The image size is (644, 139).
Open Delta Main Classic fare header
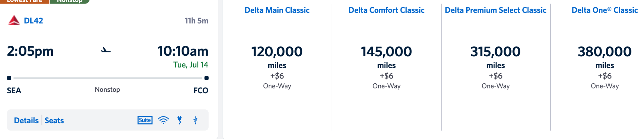tap(277, 10)
